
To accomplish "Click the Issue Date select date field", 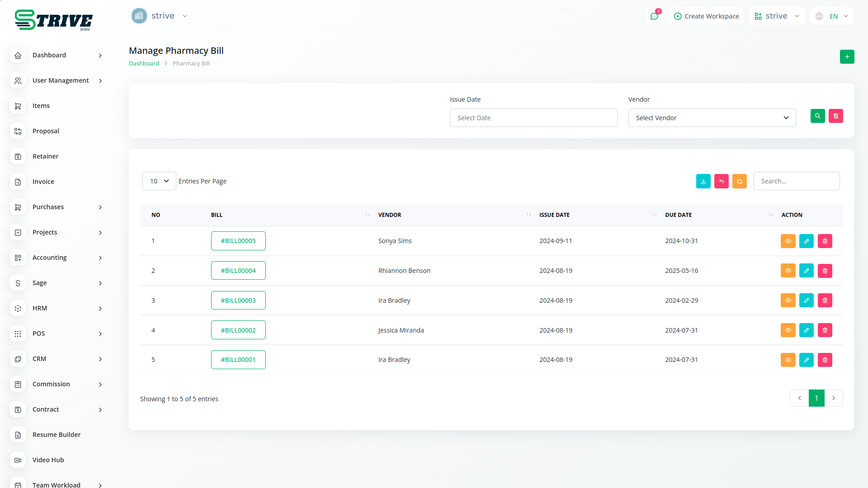I will tap(533, 118).
